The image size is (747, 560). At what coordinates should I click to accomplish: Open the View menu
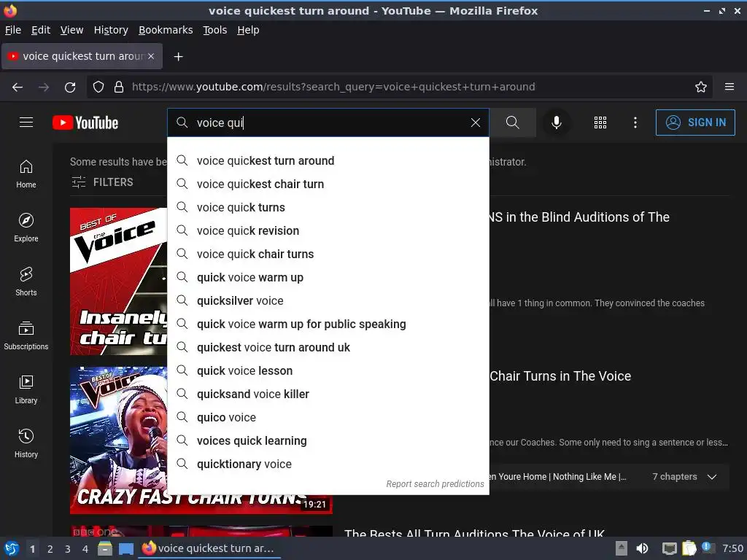pos(71,30)
